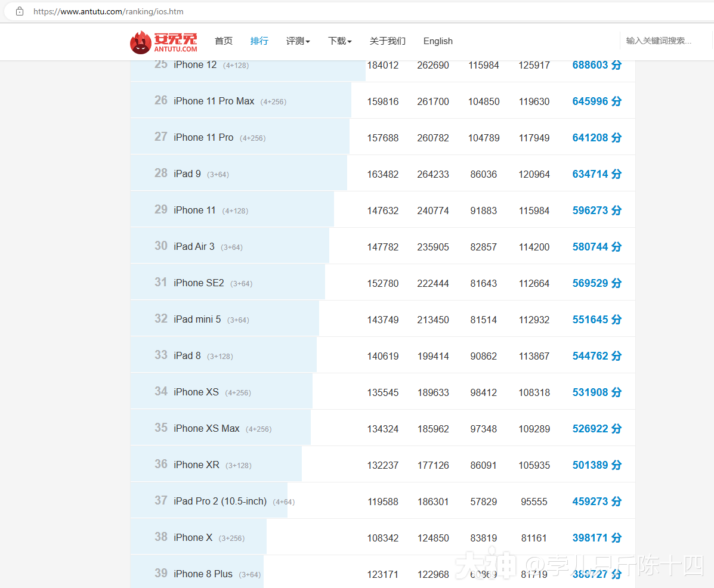
Task: Click the iPhone 11 Pro Max entry
Action: pos(214,101)
